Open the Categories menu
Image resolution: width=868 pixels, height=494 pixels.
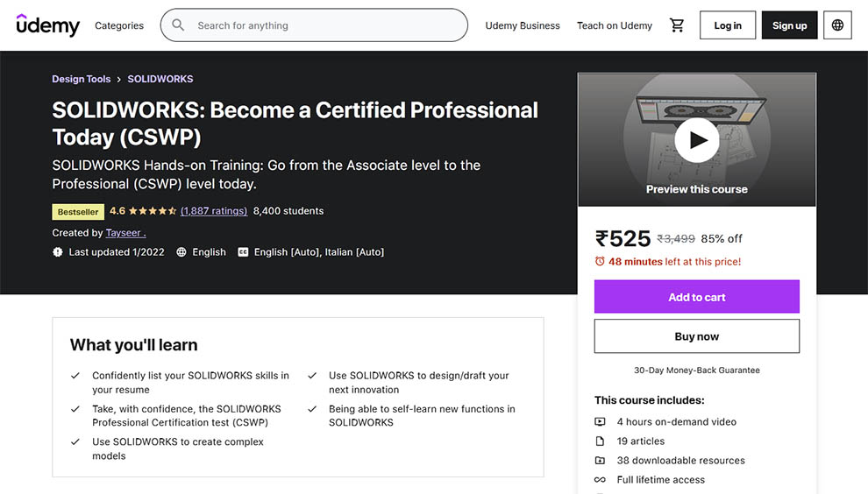click(119, 25)
